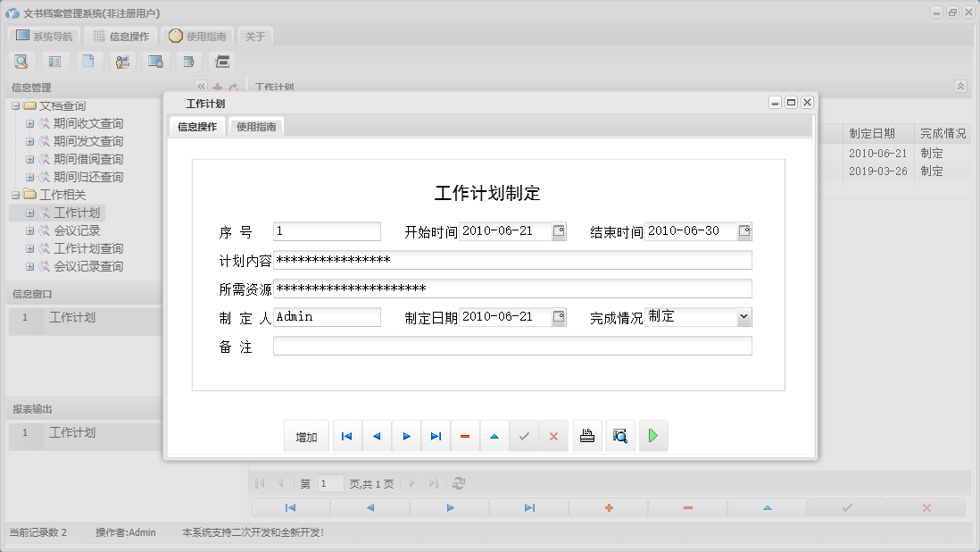Screen dimensions: 980x552
Task: Click the page refresh icon in the pager
Action: click(459, 482)
